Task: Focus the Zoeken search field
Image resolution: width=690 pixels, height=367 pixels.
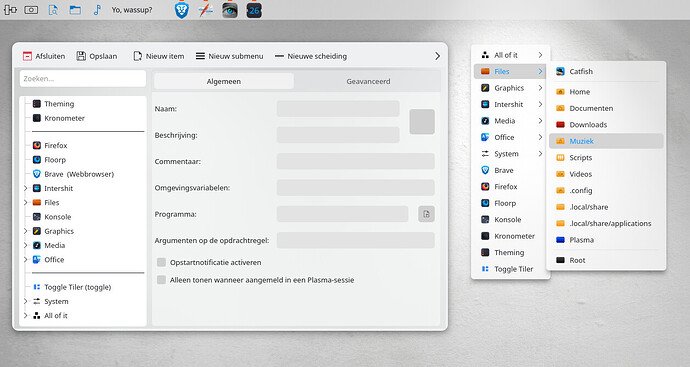Action: pyautogui.click(x=83, y=79)
